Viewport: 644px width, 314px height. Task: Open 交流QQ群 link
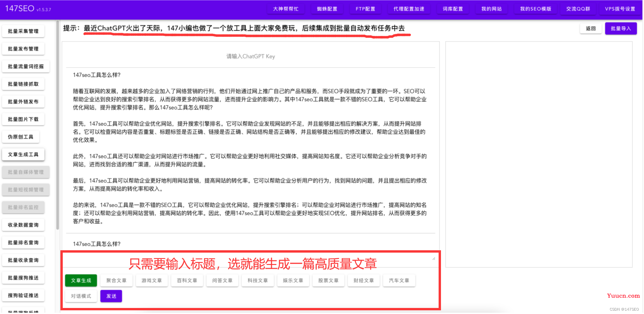pos(578,9)
